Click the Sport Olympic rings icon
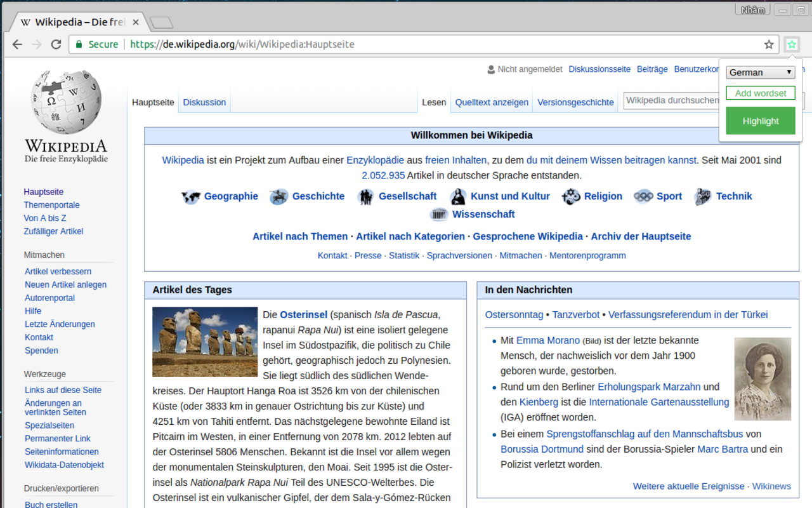 pyautogui.click(x=643, y=197)
